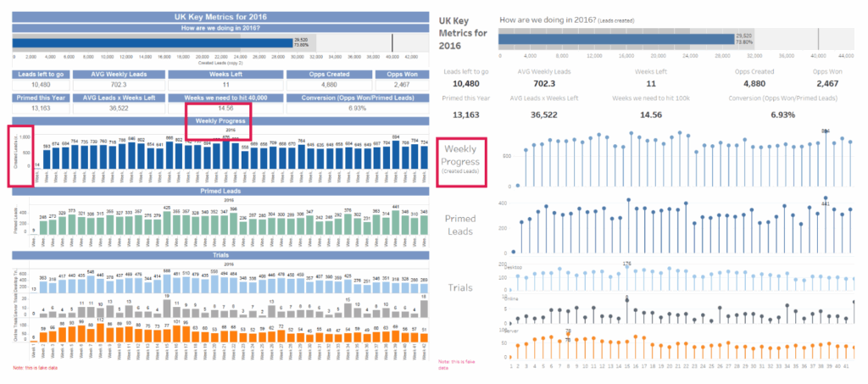Click the 40,000 target line on the right bullet chart

[818, 39]
